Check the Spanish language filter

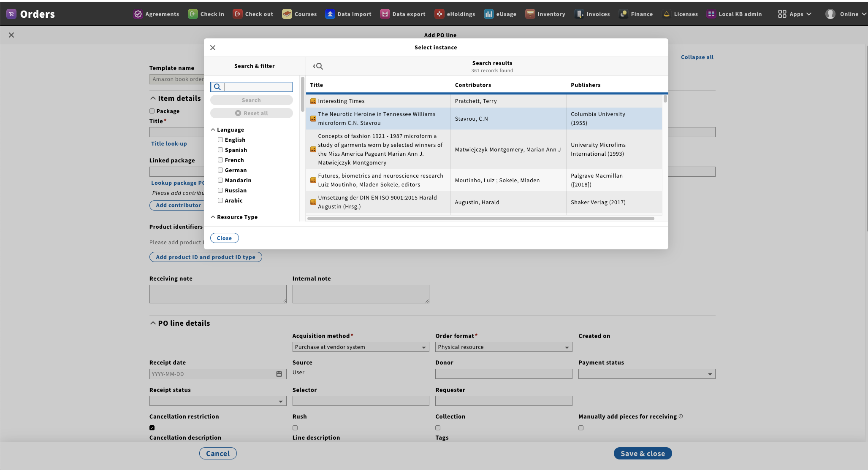click(x=220, y=150)
